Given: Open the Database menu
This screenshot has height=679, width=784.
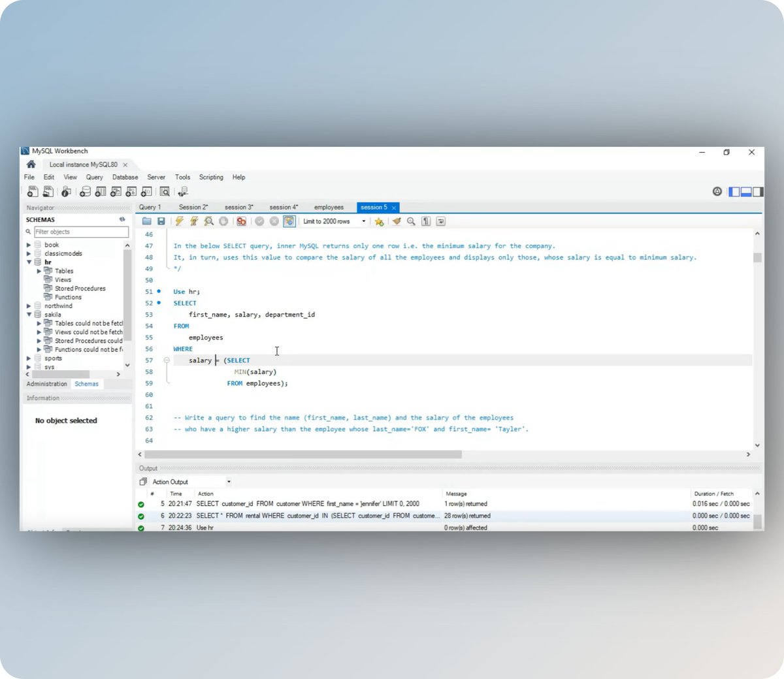Looking at the screenshot, I should (x=125, y=177).
